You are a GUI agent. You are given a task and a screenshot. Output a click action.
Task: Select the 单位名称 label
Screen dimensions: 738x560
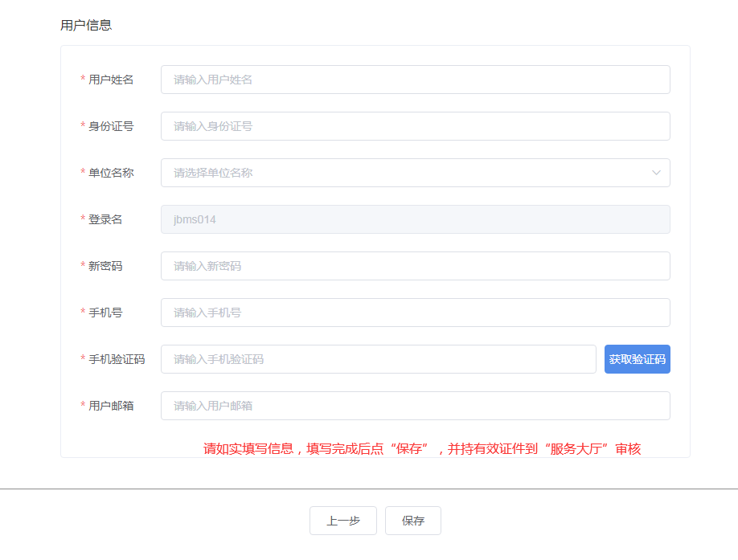110,173
